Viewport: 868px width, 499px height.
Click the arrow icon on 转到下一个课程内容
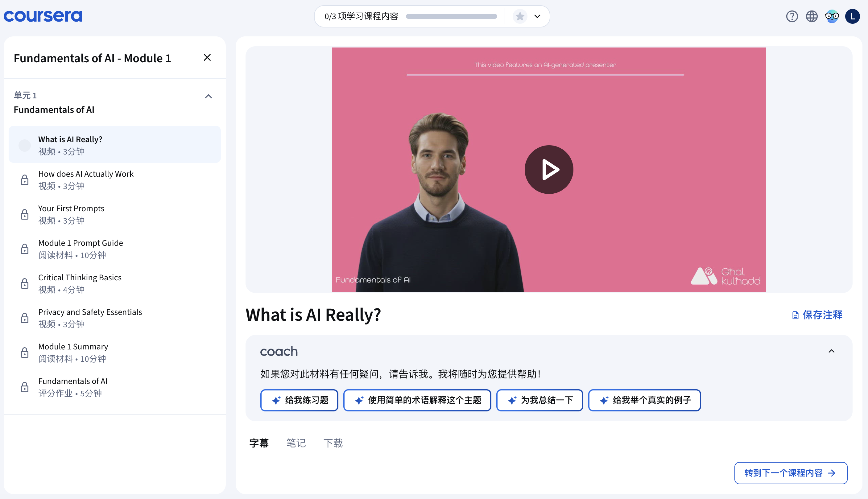click(832, 473)
